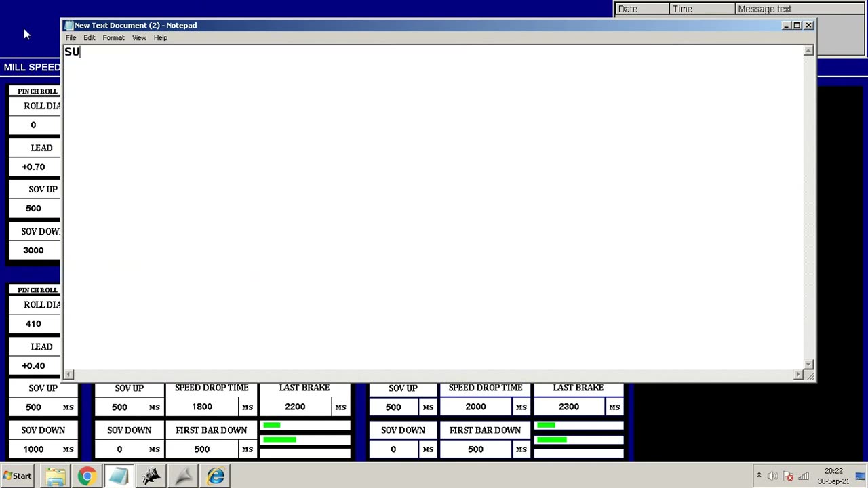Click second green bar under LAST BRAKE 2300
868x488 pixels.
551,440
